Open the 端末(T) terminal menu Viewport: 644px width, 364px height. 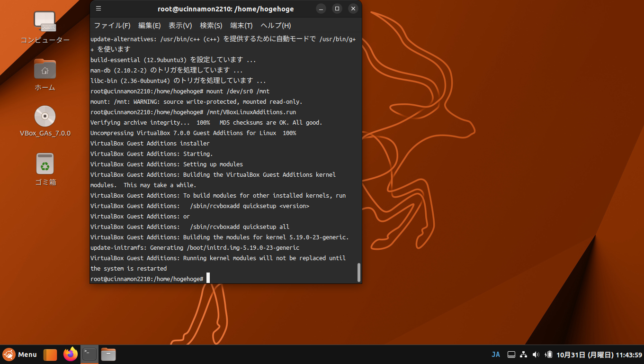tap(241, 26)
